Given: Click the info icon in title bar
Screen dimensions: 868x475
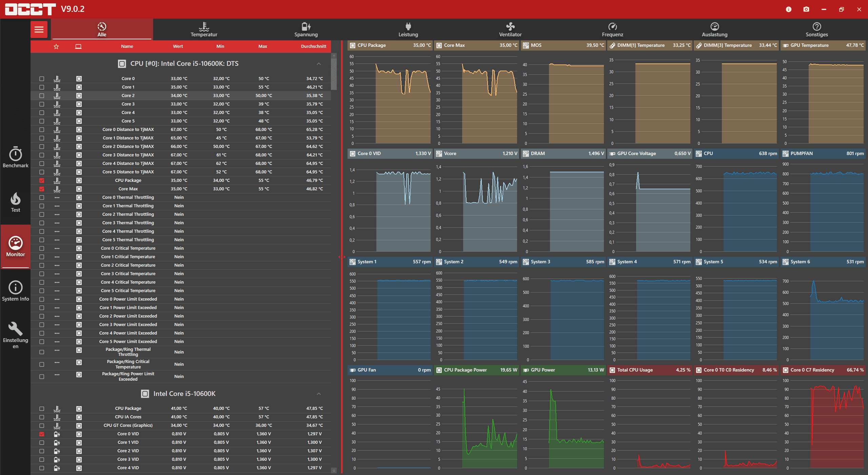Looking at the screenshot, I should pos(789,9).
